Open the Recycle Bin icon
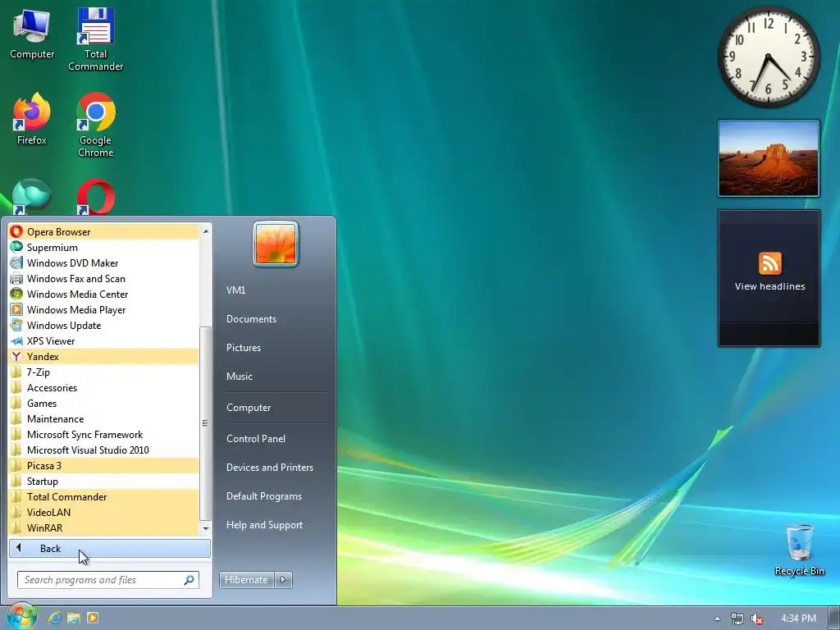 (799, 550)
